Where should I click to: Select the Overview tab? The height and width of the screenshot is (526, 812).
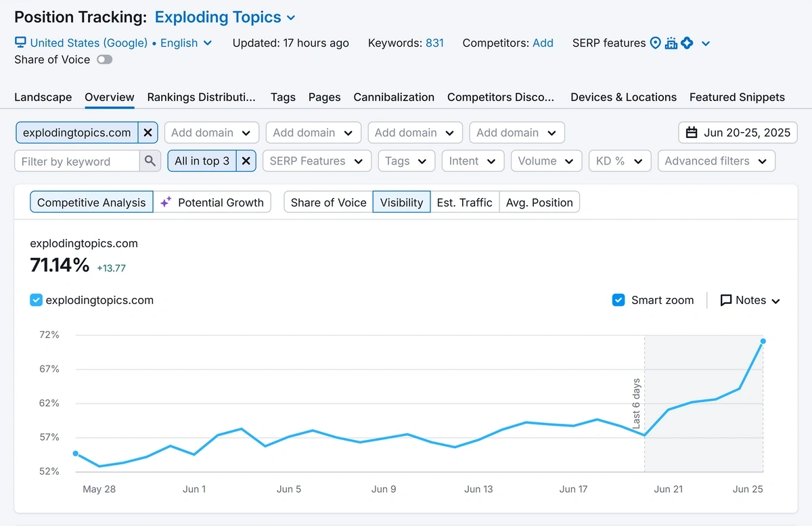point(110,97)
